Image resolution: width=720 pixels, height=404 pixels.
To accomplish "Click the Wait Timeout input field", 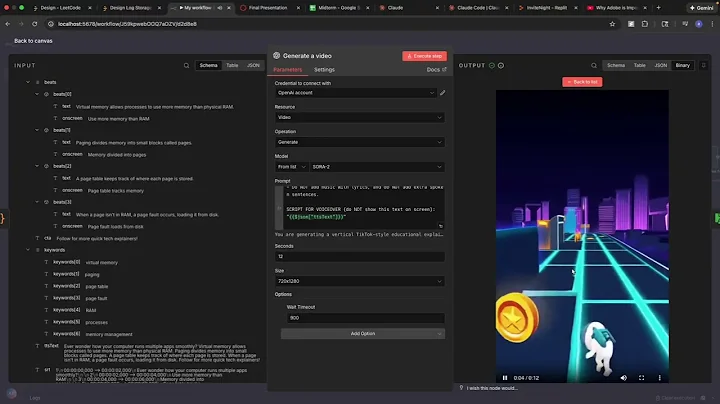I will point(366,318).
